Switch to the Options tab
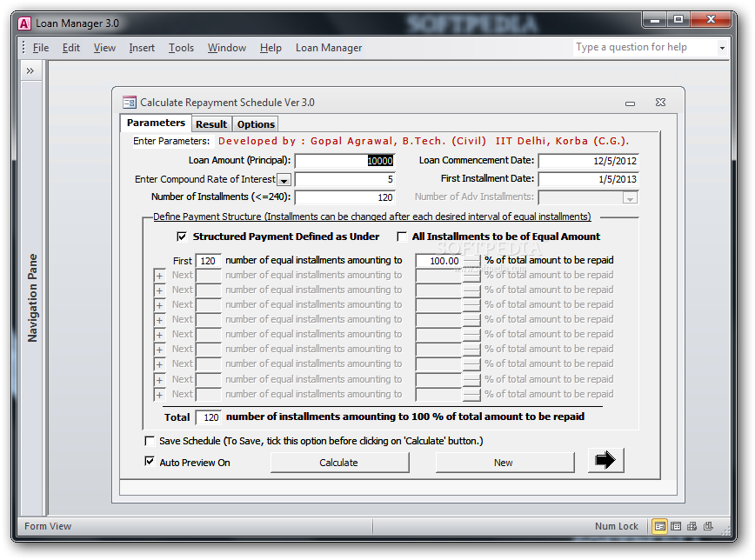Screen dimensions: 755x560 (256, 124)
